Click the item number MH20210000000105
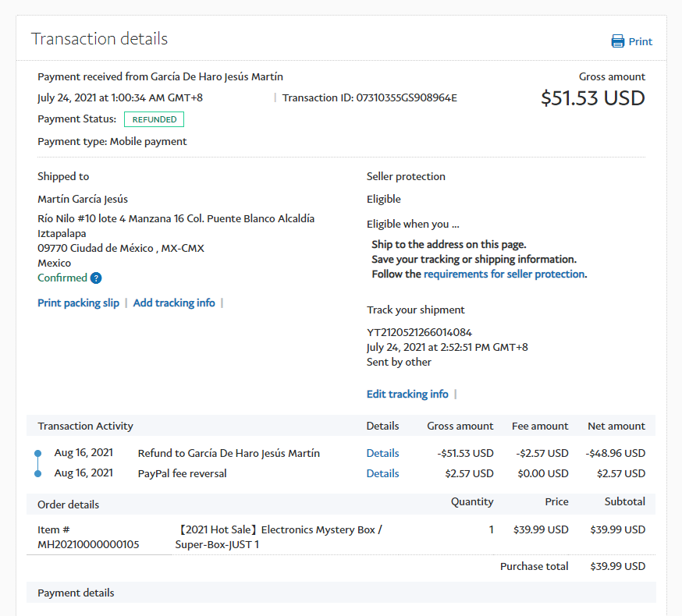682x616 pixels. (88, 544)
